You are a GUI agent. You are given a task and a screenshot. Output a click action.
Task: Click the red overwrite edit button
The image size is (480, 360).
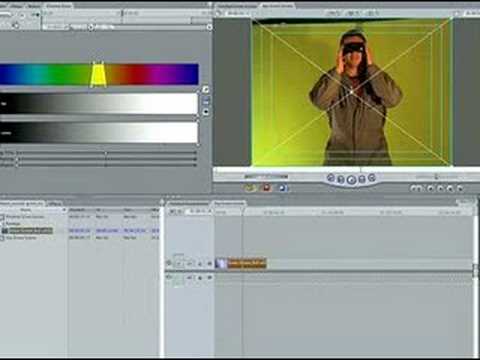[x=266, y=188]
